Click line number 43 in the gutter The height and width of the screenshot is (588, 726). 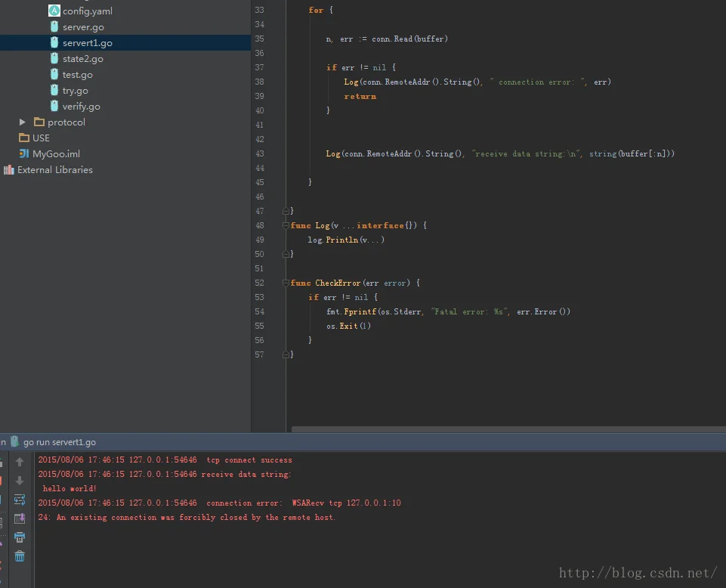(x=259, y=153)
